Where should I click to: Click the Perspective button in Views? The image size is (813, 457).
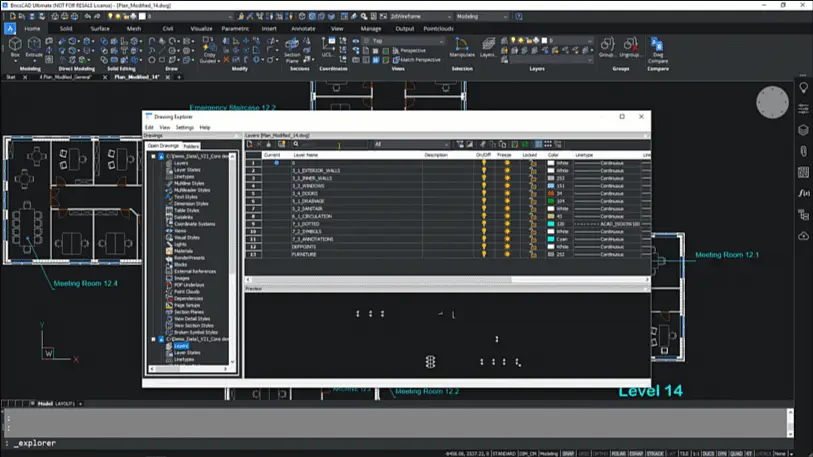[409, 50]
